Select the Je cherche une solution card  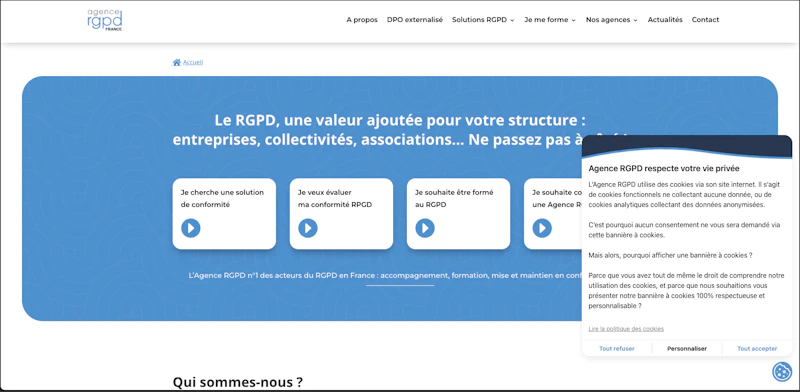224,213
